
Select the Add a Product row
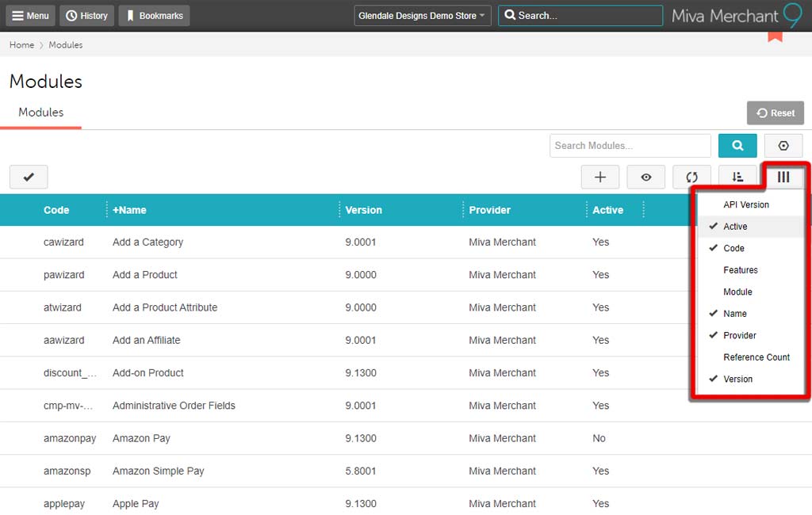click(345, 274)
